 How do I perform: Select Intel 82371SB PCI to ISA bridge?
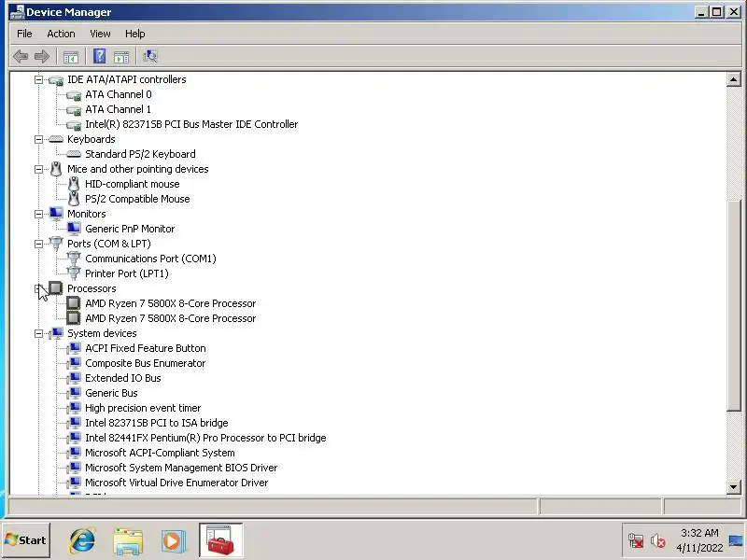[x=156, y=423]
